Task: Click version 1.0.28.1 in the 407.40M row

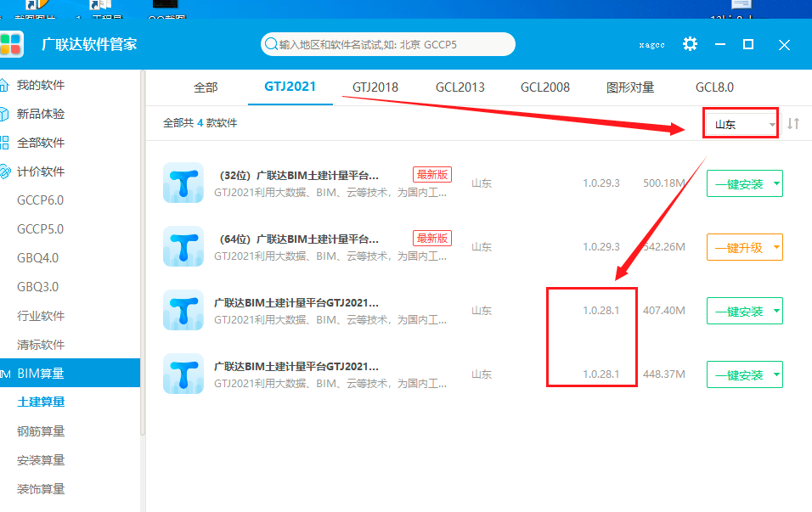Action: coord(601,311)
